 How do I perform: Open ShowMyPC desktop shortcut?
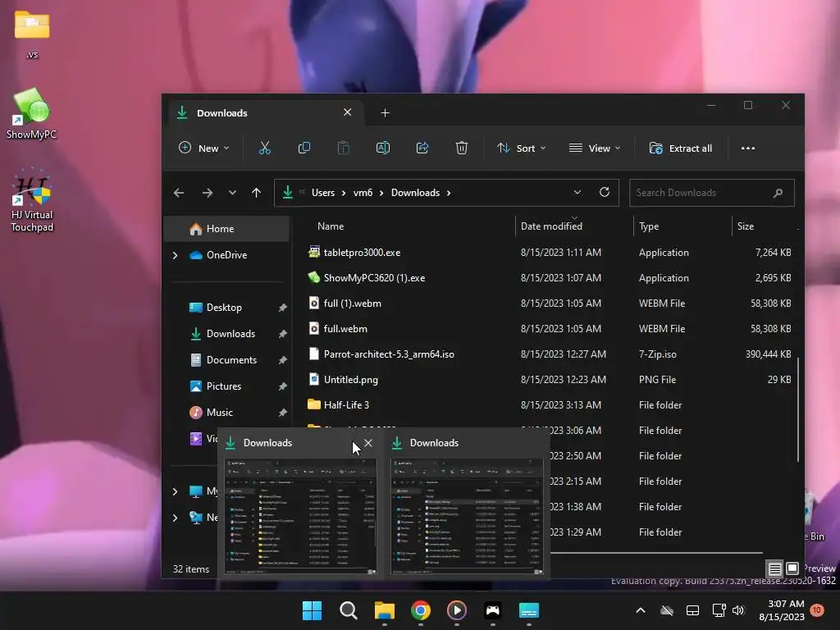point(32,113)
